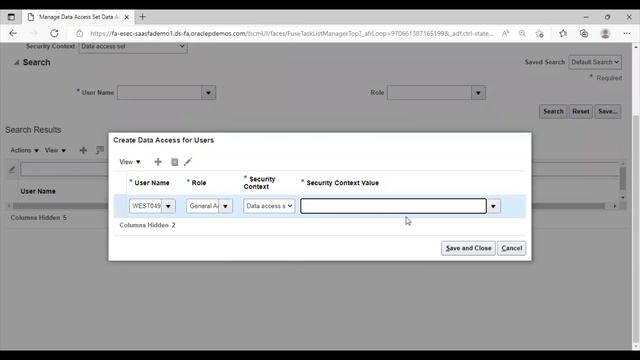Click Cancel button in dialog
Screen dimensions: 640x360
coord(511,248)
